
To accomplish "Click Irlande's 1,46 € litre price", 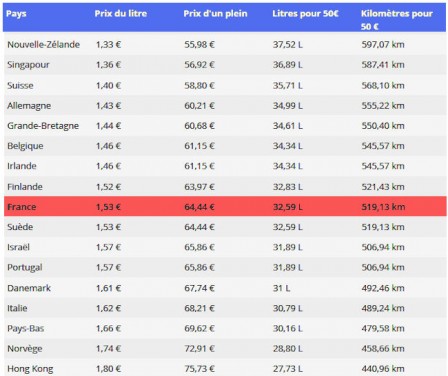I will [108, 166].
